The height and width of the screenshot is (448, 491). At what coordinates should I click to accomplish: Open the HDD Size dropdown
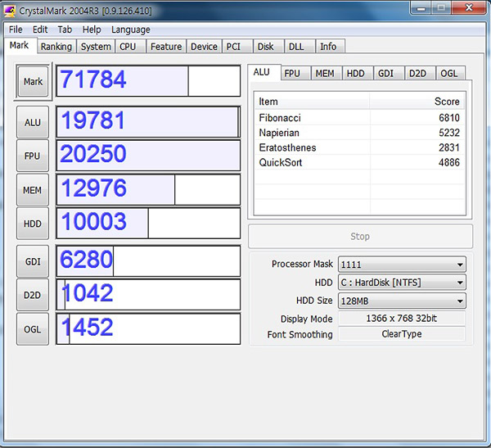(402, 301)
